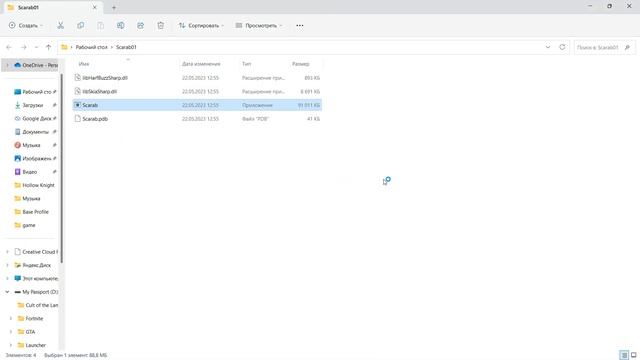
Task: Select the Scarab application file
Action: coord(197,105)
